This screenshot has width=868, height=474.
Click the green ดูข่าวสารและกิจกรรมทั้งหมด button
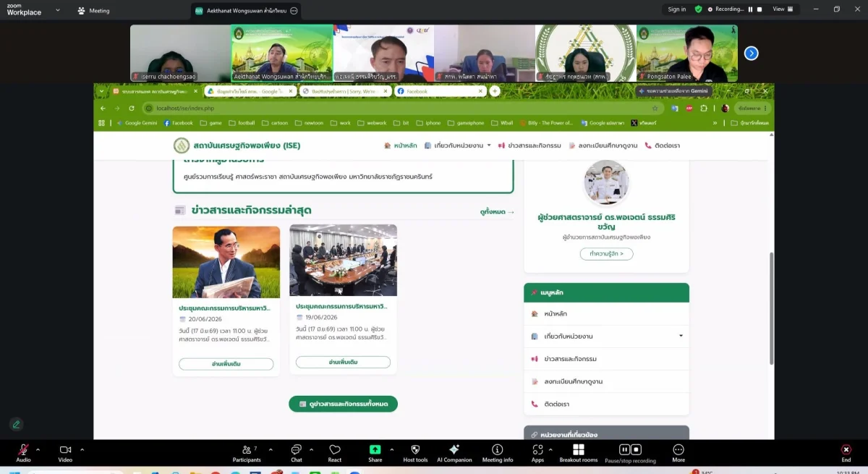click(x=343, y=404)
